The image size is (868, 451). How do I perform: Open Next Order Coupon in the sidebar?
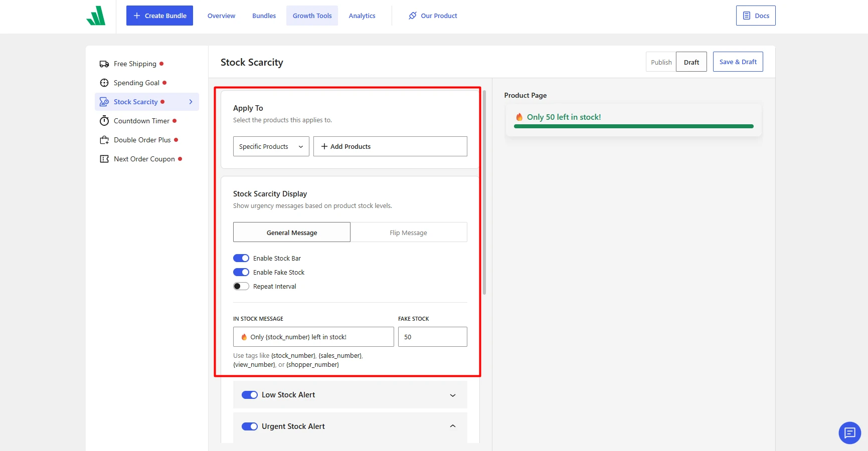pos(147,159)
